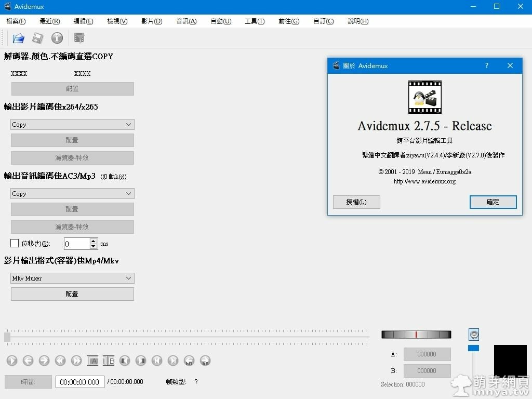The image size is (532, 399).
Task: Open the audio output Copy dropdown
Action: tap(72, 194)
